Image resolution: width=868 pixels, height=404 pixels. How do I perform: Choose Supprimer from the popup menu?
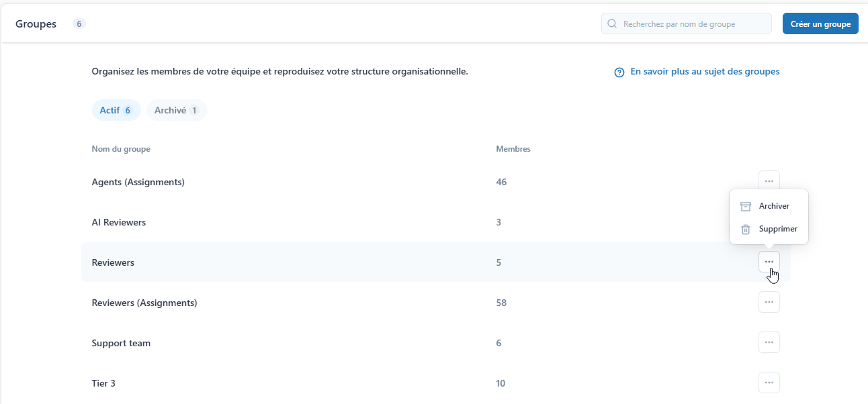[x=769, y=229]
